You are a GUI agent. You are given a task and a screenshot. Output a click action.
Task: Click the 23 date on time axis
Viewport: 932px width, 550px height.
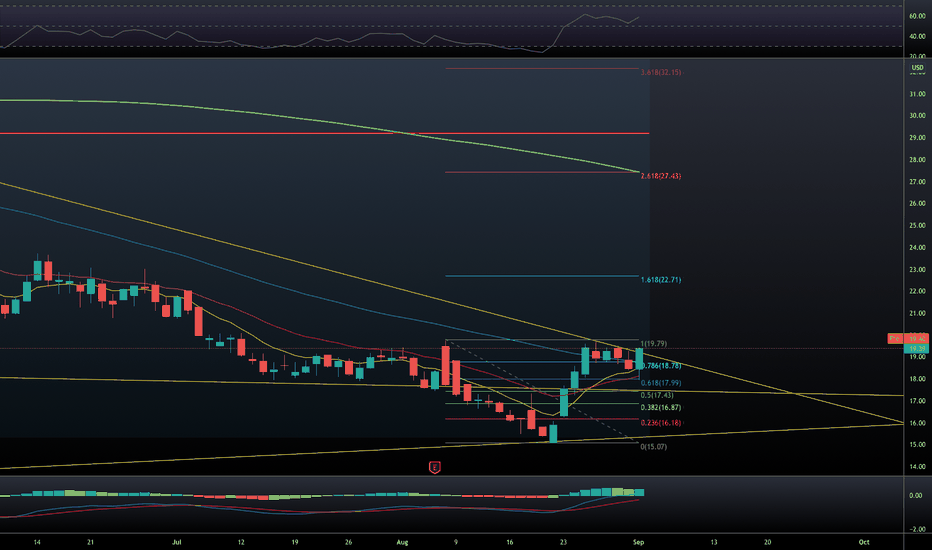tap(563, 542)
